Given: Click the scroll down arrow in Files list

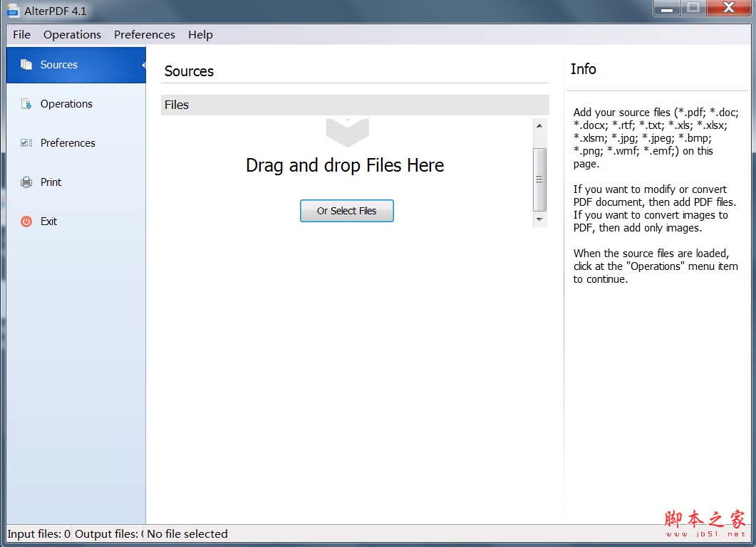Looking at the screenshot, I should 539,219.
